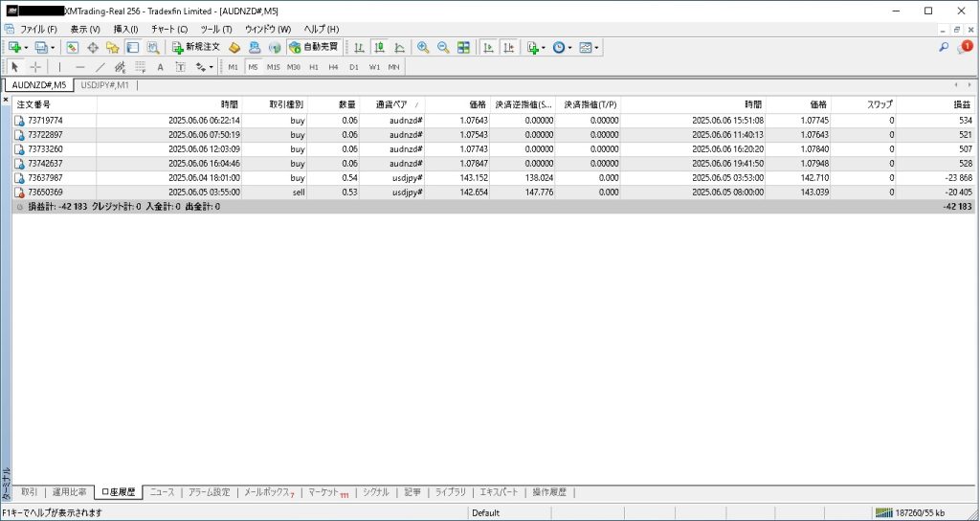Screen dimensions: 980x521
Task: Open the search magnifier icon at top right
Action: [x=944, y=47]
